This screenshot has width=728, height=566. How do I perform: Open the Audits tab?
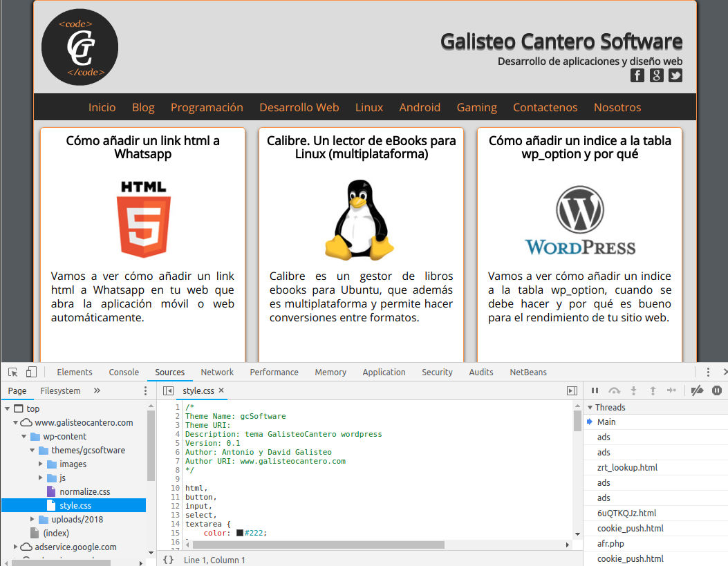[481, 372]
